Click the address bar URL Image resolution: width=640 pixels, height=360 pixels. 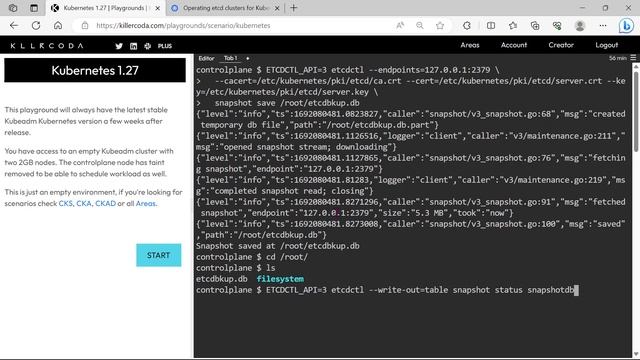(183, 25)
